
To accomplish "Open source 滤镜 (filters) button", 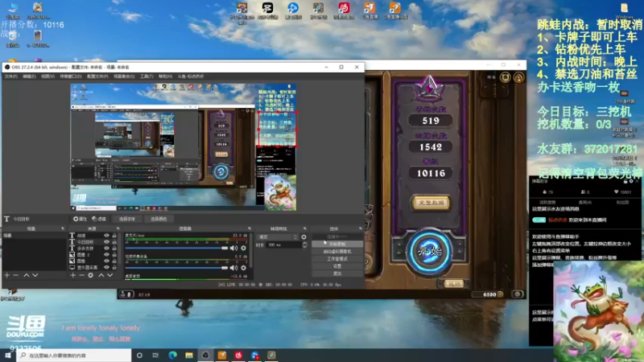I will pos(98,219).
